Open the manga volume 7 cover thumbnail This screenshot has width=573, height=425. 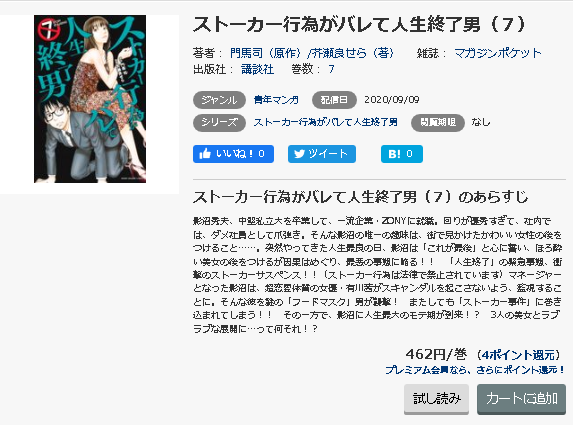pyautogui.click(x=90, y=99)
